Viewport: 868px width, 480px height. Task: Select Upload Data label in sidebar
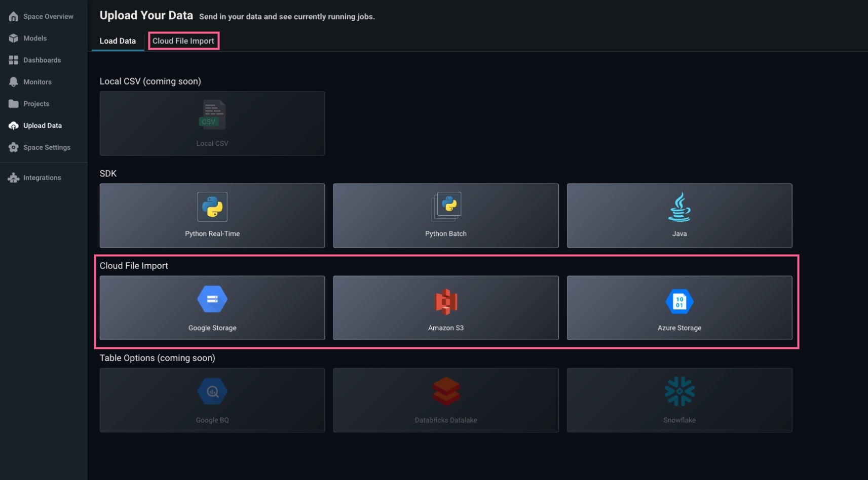pos(43,126)
